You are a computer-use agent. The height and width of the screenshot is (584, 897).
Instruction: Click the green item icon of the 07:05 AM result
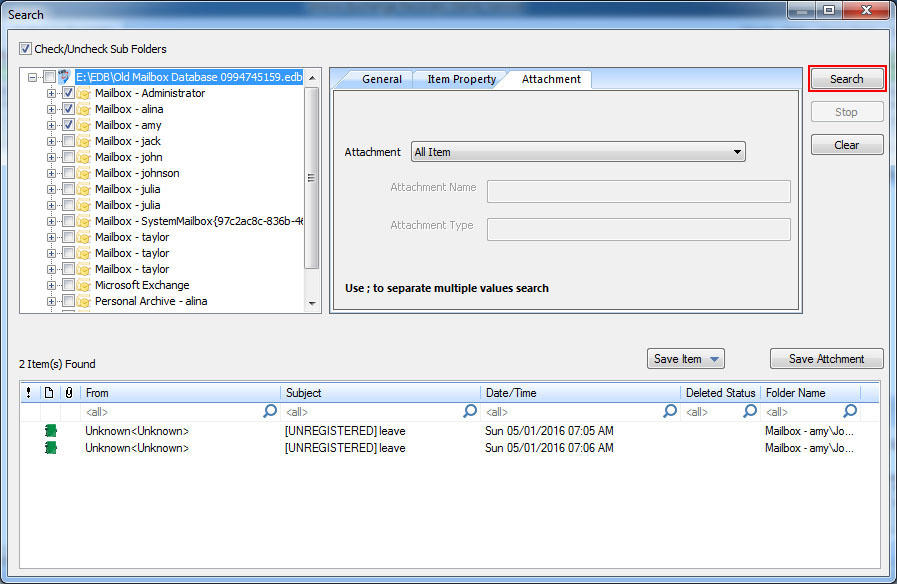[x=50, y=431]
